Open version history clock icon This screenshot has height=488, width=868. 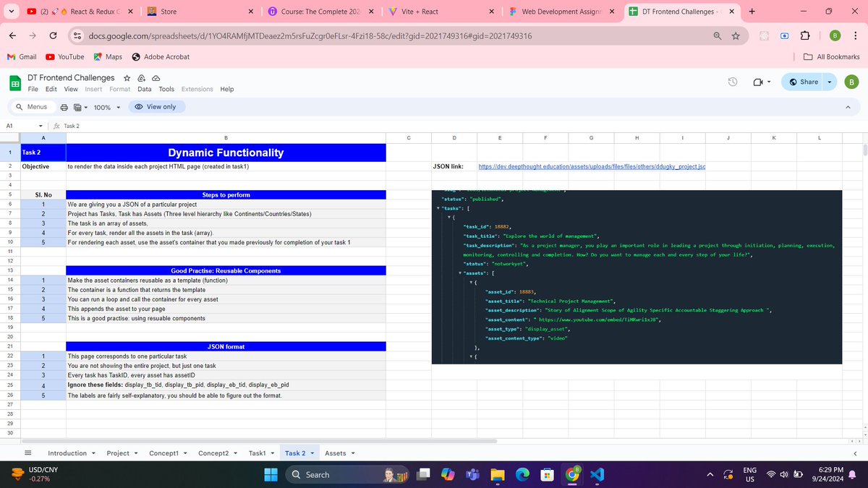732,82
